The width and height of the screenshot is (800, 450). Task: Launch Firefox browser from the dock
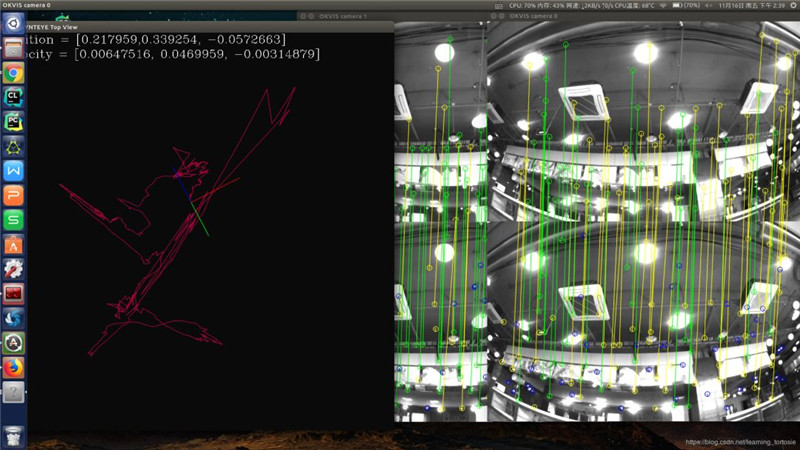point(14,367)
